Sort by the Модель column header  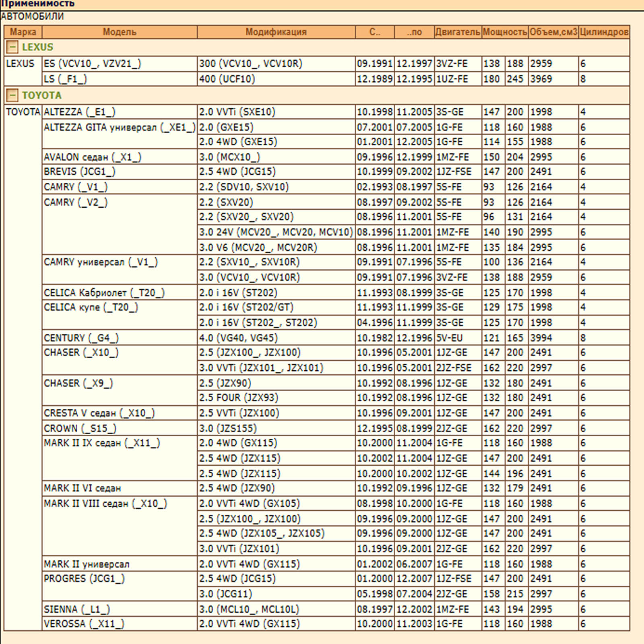coord(120,32)
